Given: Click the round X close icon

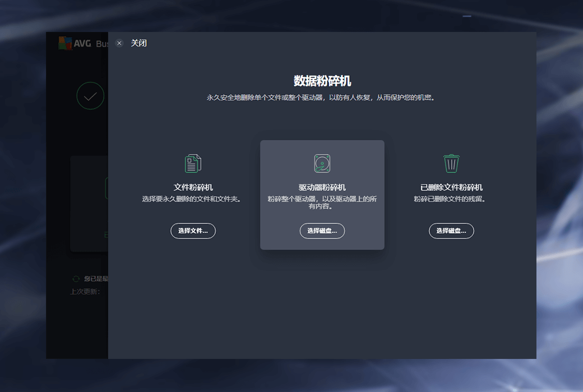Looking at the screenshot, I should tap(119, 43).
